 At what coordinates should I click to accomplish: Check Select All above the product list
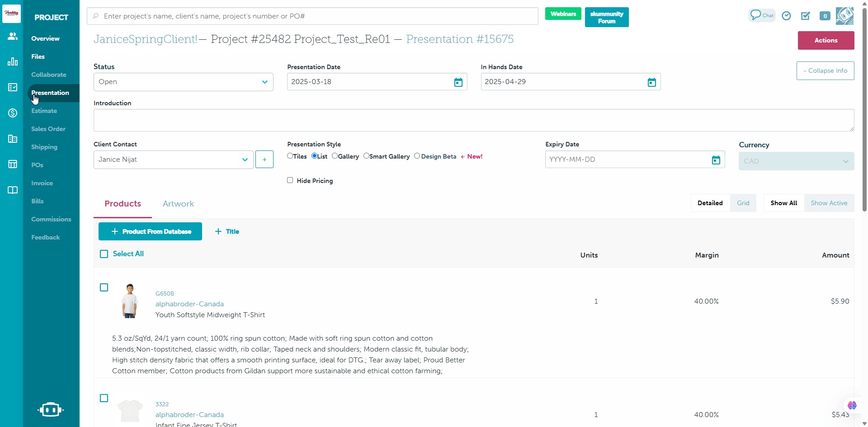tap(104, 254)
